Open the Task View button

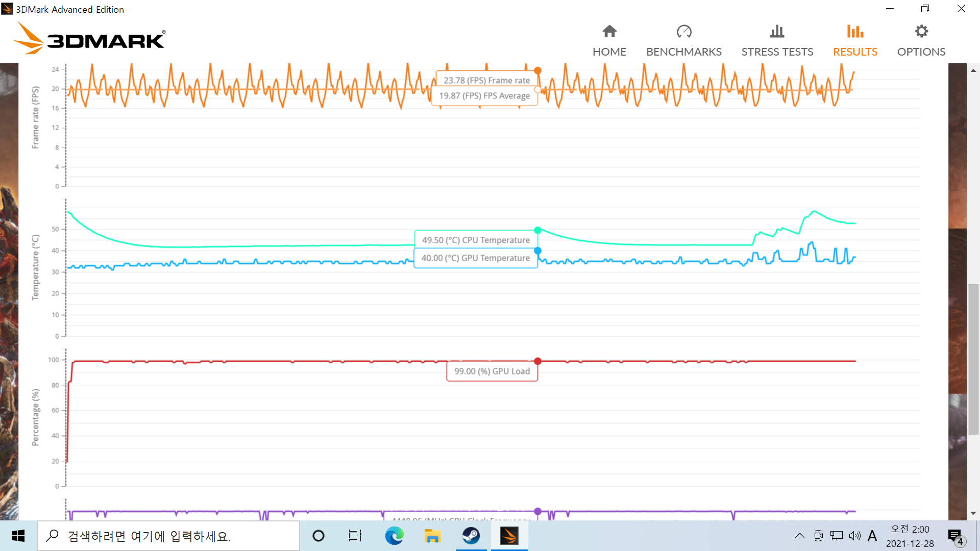(x=355, y=536)
